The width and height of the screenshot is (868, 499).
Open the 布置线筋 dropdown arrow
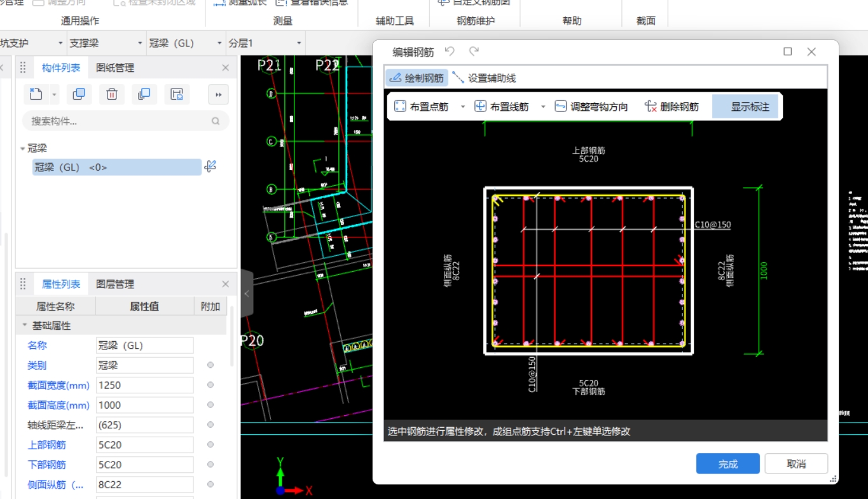543,107
